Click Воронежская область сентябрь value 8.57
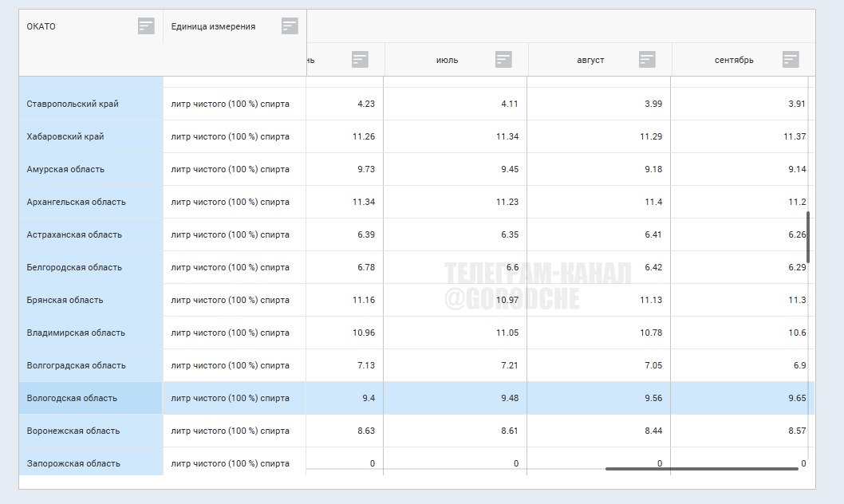This screenshot has height=504, width=844. 794,431
